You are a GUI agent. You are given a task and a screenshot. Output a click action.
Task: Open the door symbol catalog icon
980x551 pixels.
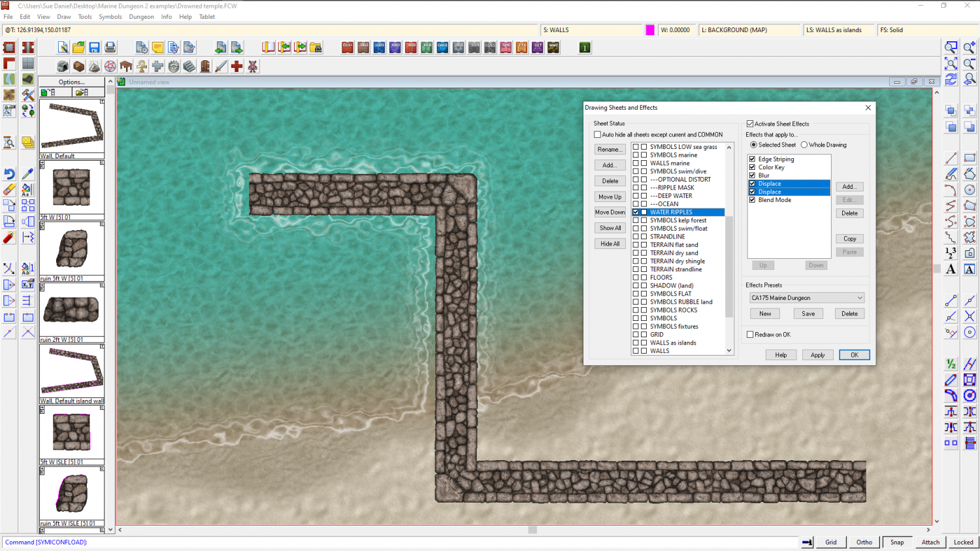click(x=205, y=66)
